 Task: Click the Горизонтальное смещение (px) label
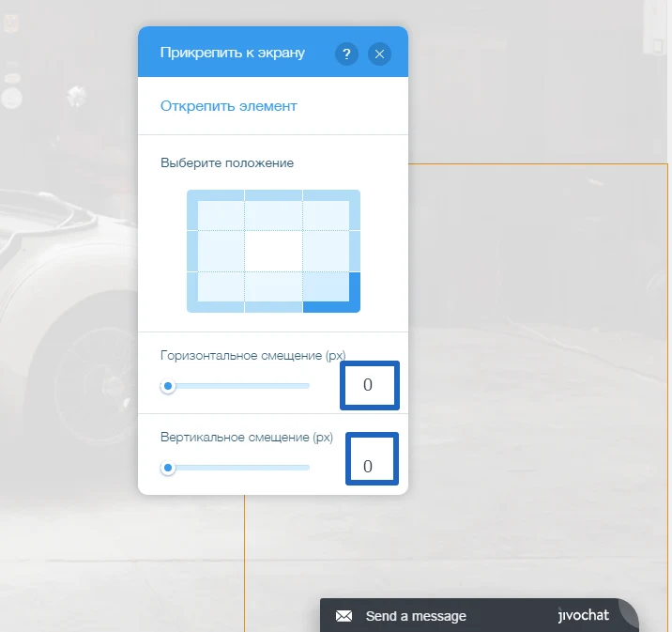pyautogui.click(x=252, y=356)
